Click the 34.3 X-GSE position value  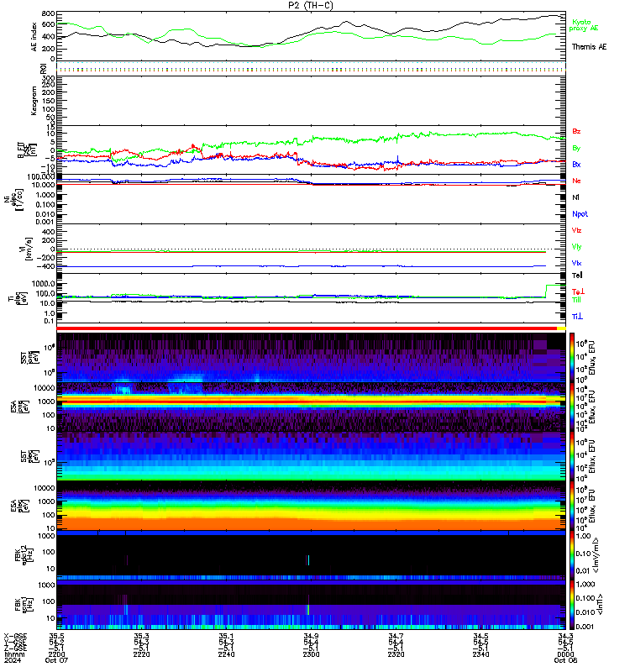pos(565,636)
